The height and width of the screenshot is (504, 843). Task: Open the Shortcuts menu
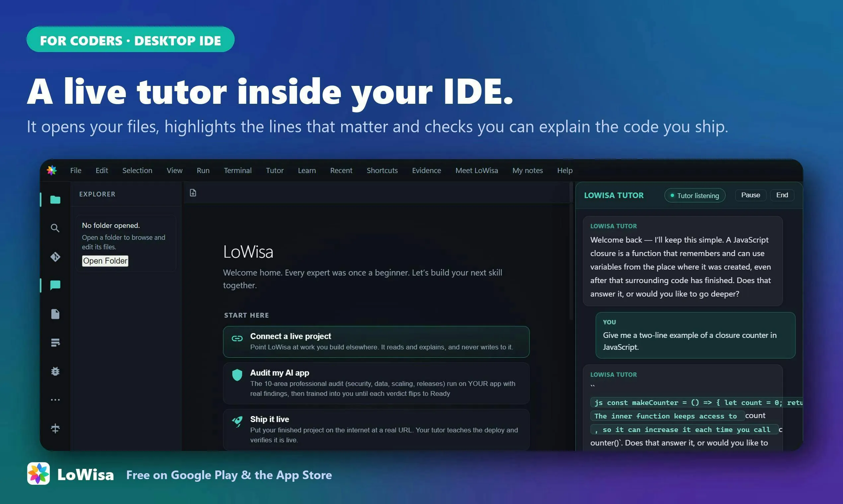pos(382,170)
